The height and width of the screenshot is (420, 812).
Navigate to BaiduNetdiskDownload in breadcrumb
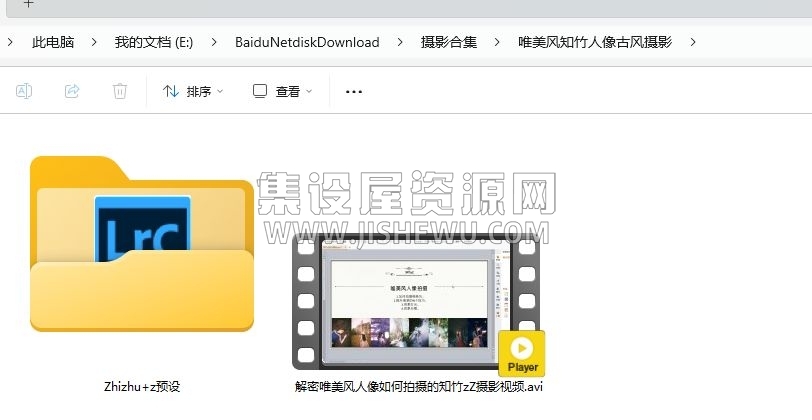[x=307, y=42]
